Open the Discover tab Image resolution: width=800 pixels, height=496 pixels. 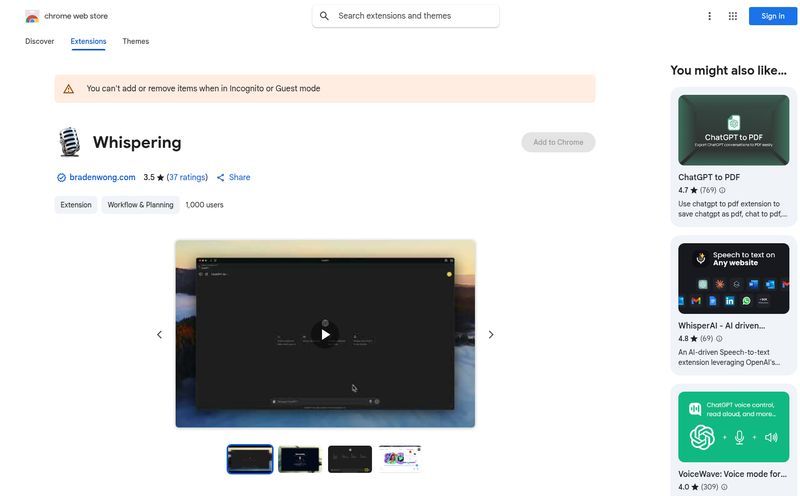[x=39, y=41]
